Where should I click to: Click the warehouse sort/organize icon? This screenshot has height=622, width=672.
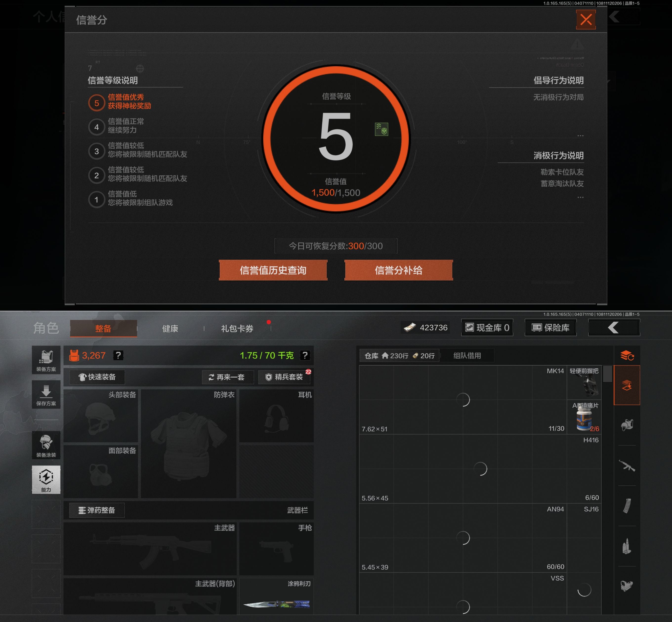(627, 355)
